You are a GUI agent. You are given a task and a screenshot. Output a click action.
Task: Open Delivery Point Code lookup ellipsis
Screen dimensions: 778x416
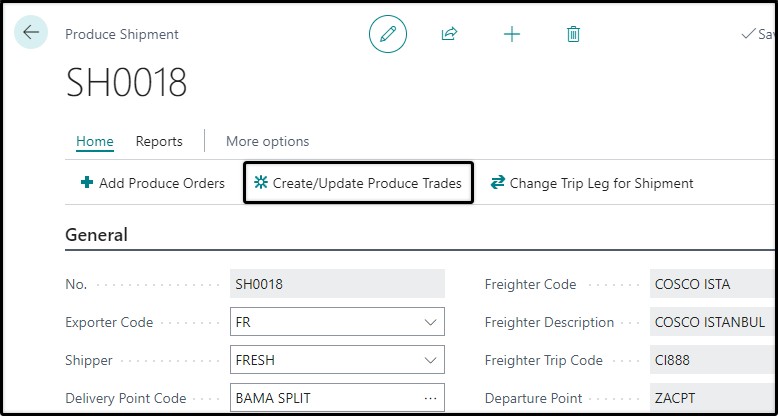[430, 398]
